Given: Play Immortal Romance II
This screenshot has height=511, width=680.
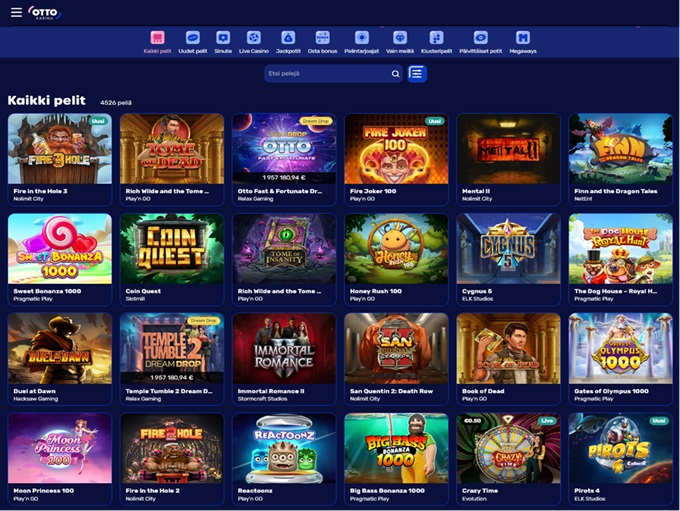Looking at the screenshot, I should pyautogui.click(x=284, y=358).
